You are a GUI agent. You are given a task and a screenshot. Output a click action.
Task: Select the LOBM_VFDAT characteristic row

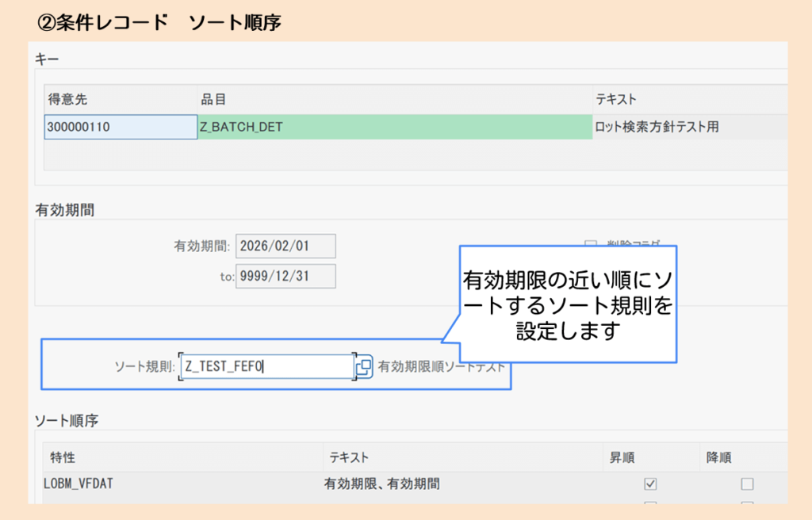point(79,482)
